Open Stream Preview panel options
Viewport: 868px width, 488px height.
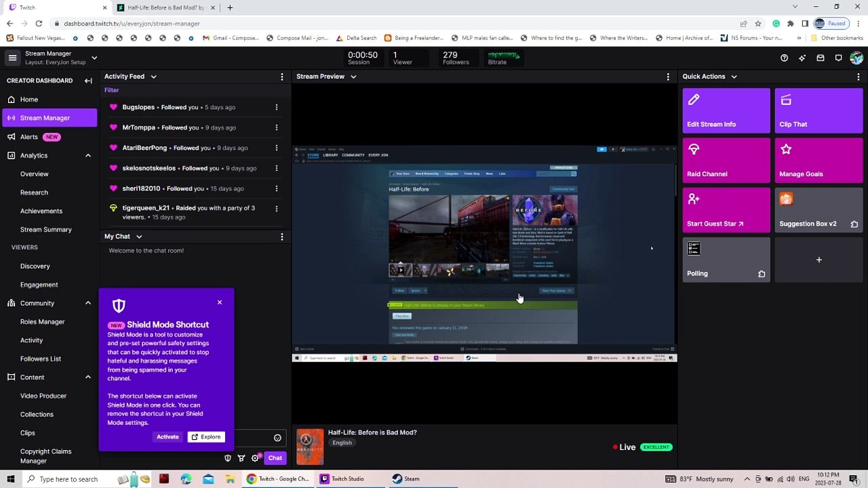coord(668,77)
